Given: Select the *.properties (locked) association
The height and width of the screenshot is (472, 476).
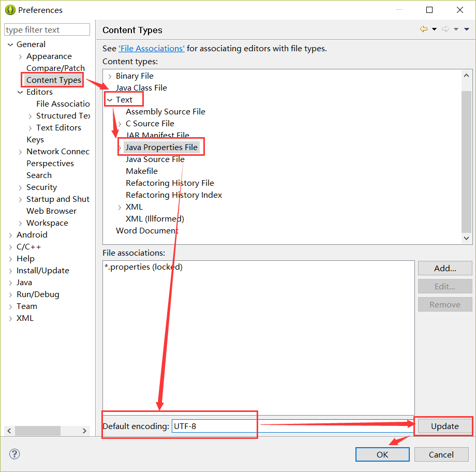Looking at the screenshot, I should point(143,267).
